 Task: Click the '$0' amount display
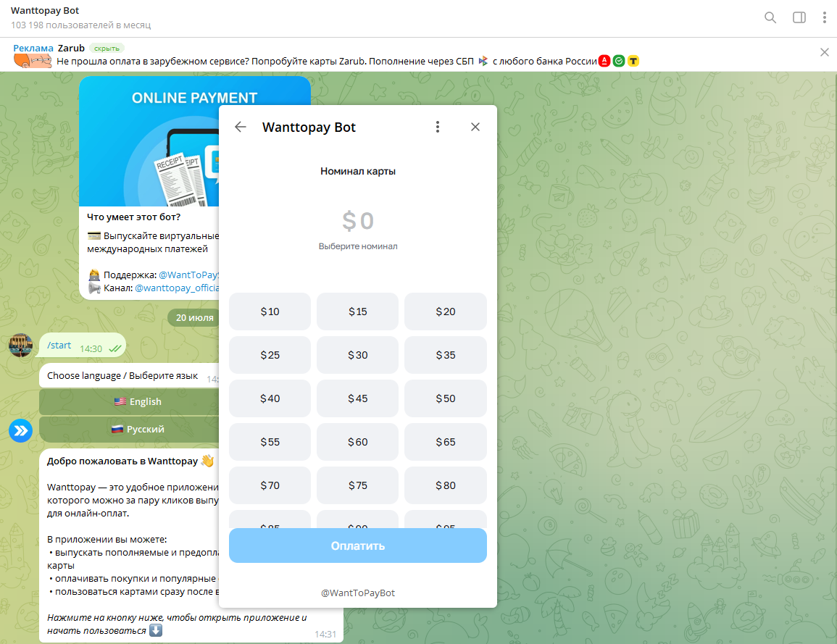coord(358,221)
